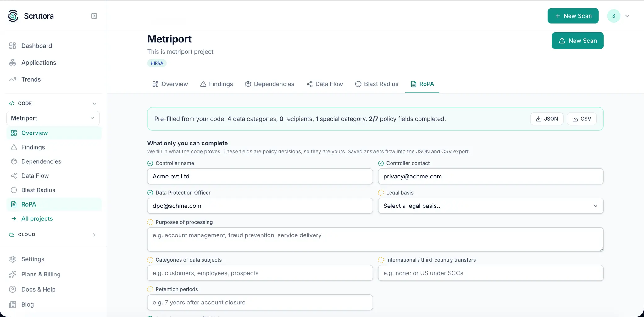The image size is (644, 317).
Task: Click the Retention periods field
Action: (x=260, y=303)
